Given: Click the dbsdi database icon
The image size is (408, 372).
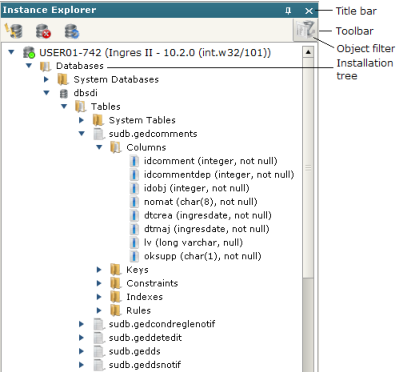Looking at the screenshot, I should (x=63, y=93).
